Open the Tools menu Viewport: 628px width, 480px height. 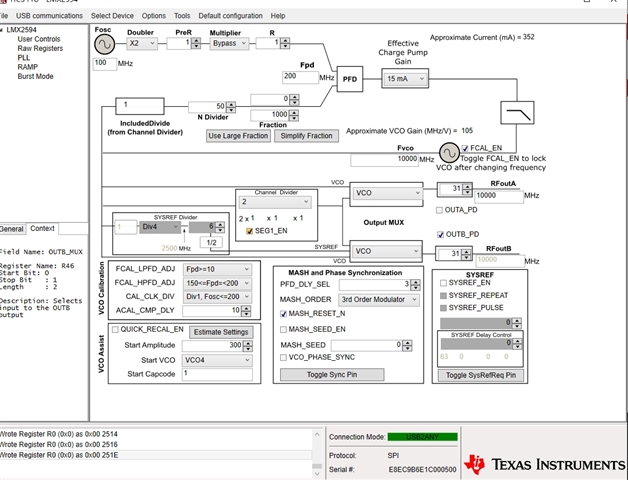(x=182, y=16)
